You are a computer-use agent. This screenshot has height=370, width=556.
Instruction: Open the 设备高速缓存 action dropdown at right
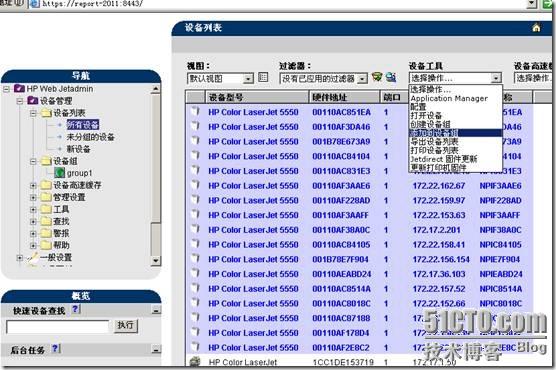(x=533, y=78)
